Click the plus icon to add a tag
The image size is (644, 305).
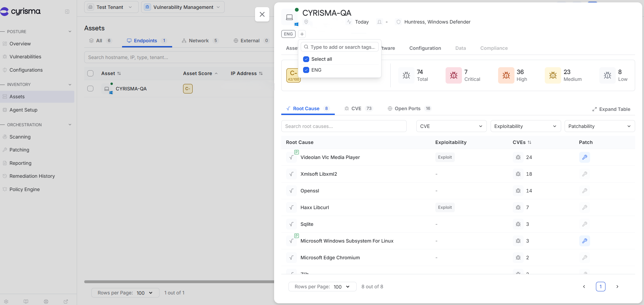pyautogui.click(x=302, y=34)
